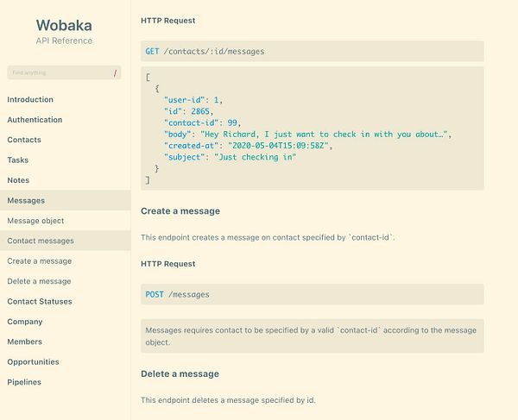The image size is (518, 420).
Task: Expand the Contact Statuses section
Action: pyautogui.click(x=40, y=302)
